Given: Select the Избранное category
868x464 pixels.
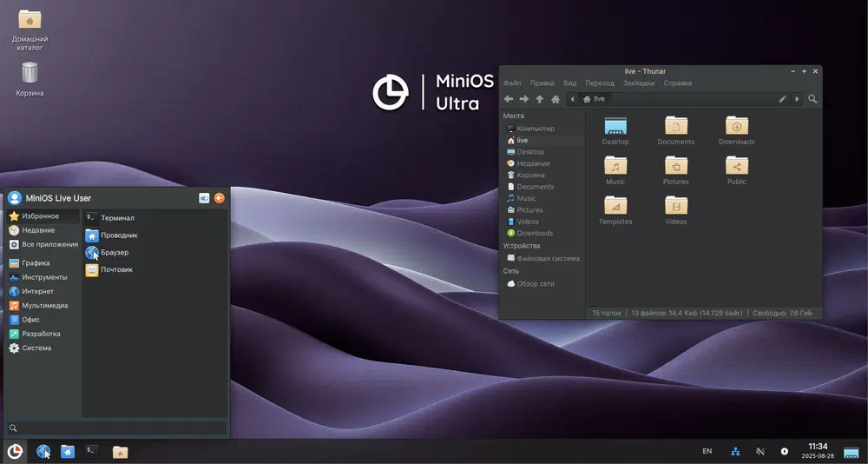Looking at the screenshot, I should 43,216.
